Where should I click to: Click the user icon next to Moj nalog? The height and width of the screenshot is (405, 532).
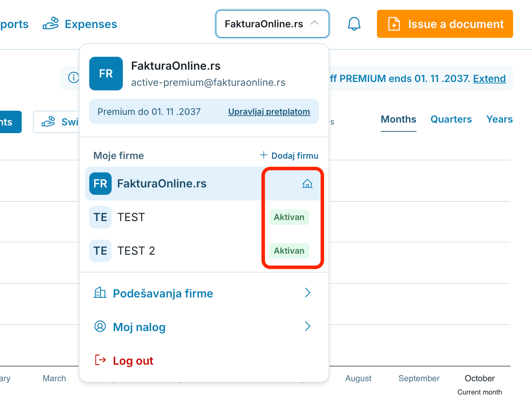100,326
